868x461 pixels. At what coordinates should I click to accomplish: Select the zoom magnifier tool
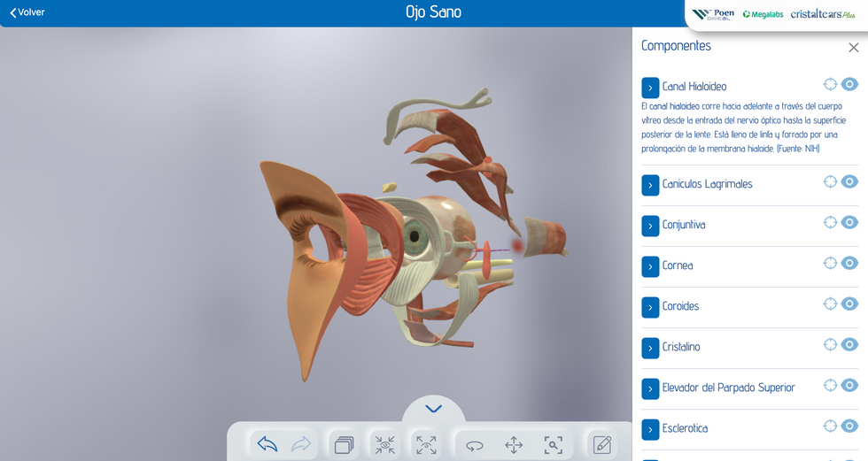pyautogui.click(x=553, y=445)
